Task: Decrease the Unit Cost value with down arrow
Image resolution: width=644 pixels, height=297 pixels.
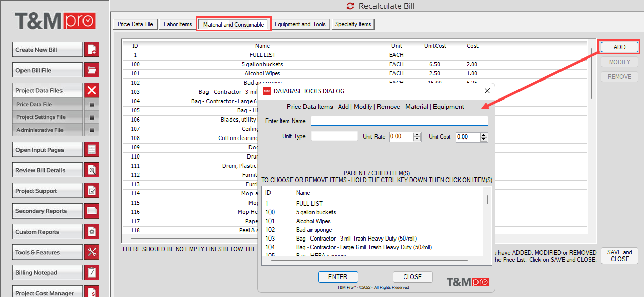Action: pyautogui.click(x=484, y=139)
